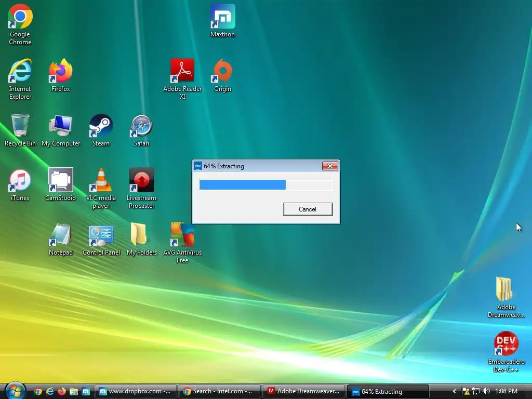Click Chrome in the quick launch bar
Screen dimensions: 532x399
click(x=38, y=392)
